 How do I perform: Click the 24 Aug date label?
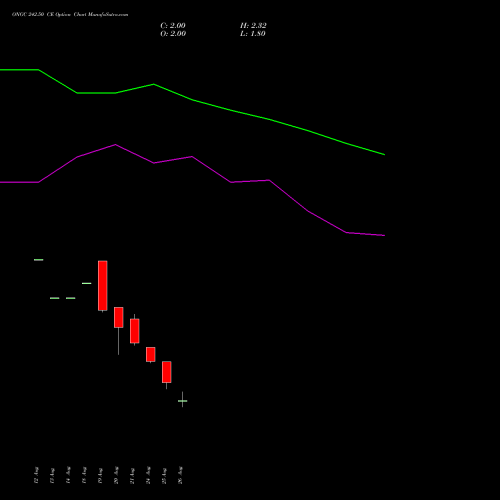tap(148, 475)
